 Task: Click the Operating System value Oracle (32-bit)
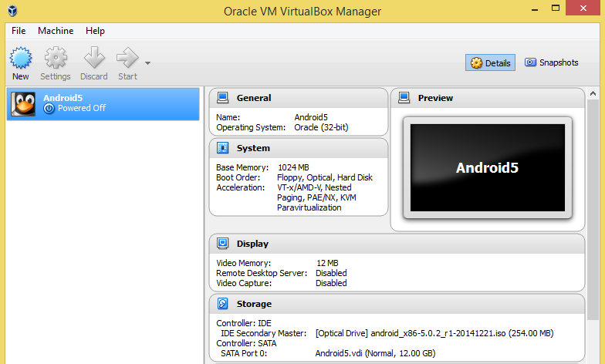321,127
